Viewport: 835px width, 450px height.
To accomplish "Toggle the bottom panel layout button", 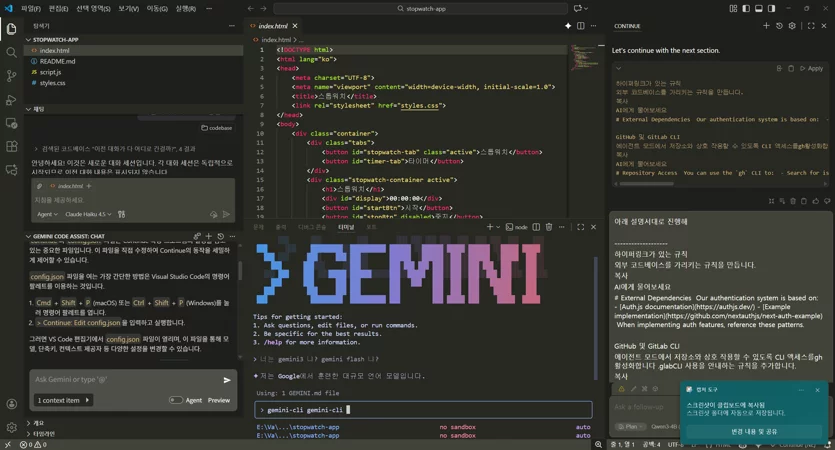I will click(759, 9).
